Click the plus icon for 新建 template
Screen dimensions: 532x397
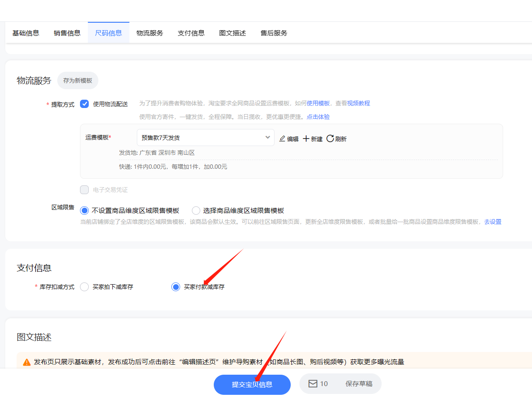point(306,139)
